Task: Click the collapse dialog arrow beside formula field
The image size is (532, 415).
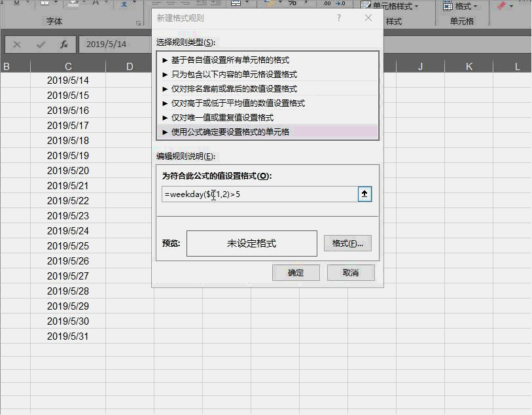Action: coord(364,194)
